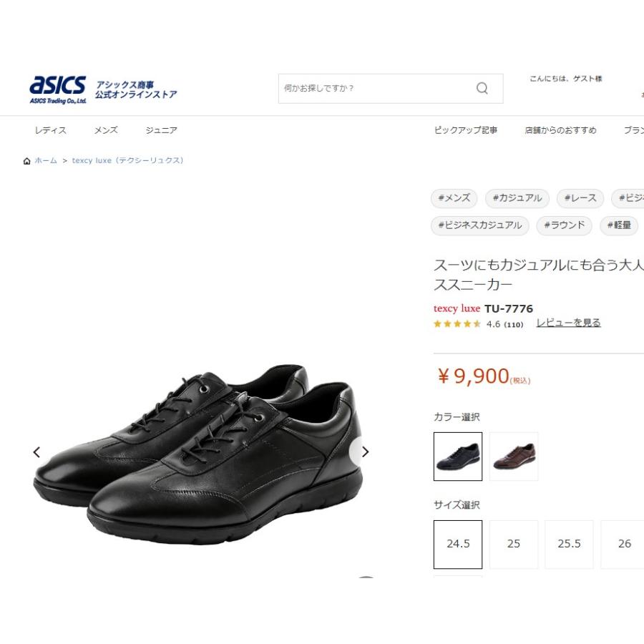The width and height of the screenshot is (644, 644).
Task: Open the ジュニア menu
Action: (162, 130)
